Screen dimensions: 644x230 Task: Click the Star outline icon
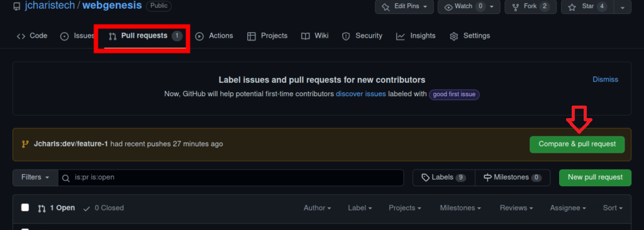pyautogui.click(x=572, y=7)
